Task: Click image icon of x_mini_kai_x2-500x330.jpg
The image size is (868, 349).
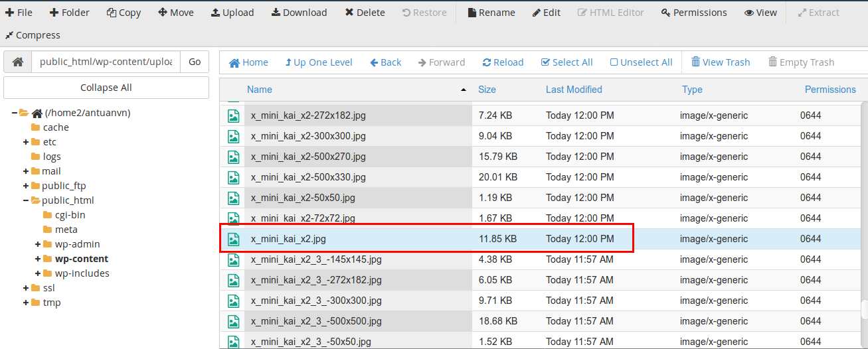Action: tap(233, 177)
